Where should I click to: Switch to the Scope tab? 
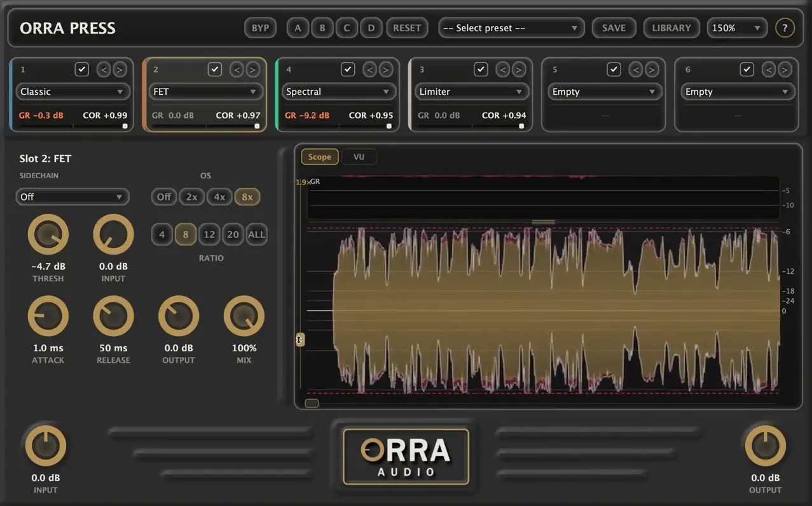pos(320,157)
